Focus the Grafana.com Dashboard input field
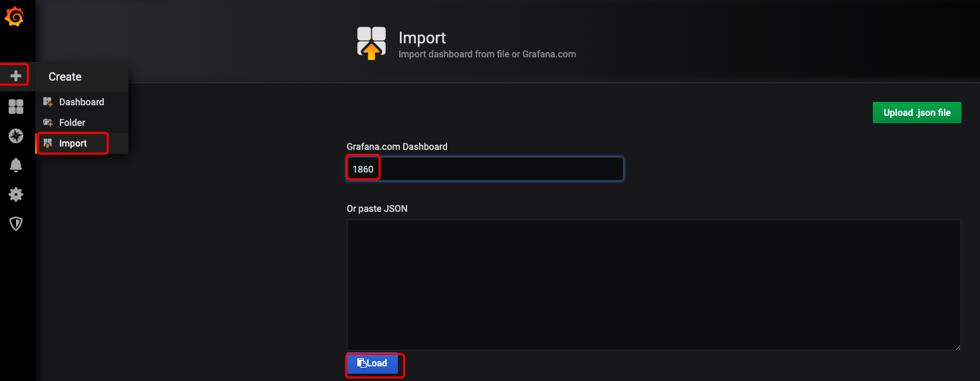 [485, 169]
